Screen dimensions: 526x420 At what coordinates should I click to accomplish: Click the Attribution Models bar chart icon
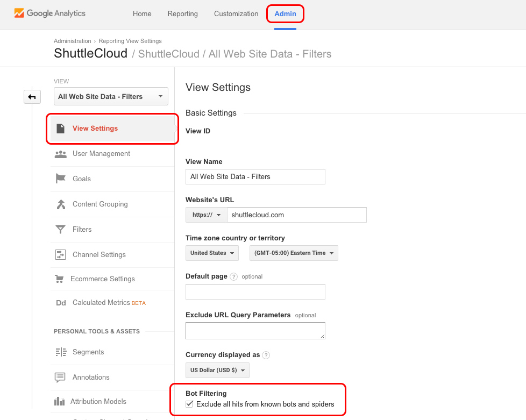(59, 401)
